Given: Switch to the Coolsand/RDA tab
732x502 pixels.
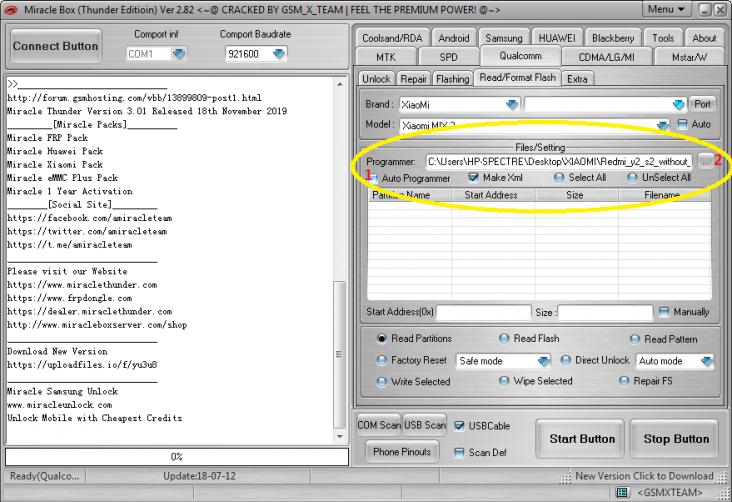Looking at the screenshot, I should pos(392,38).
